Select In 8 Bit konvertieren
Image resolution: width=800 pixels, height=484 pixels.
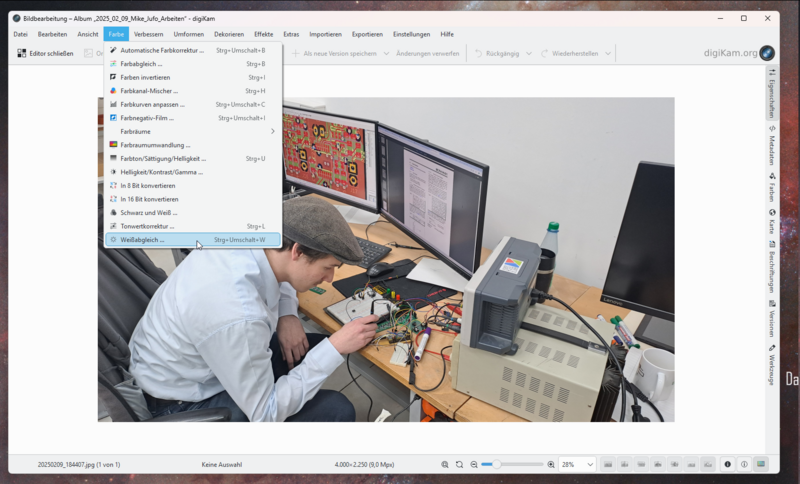[x=193, y=186]
